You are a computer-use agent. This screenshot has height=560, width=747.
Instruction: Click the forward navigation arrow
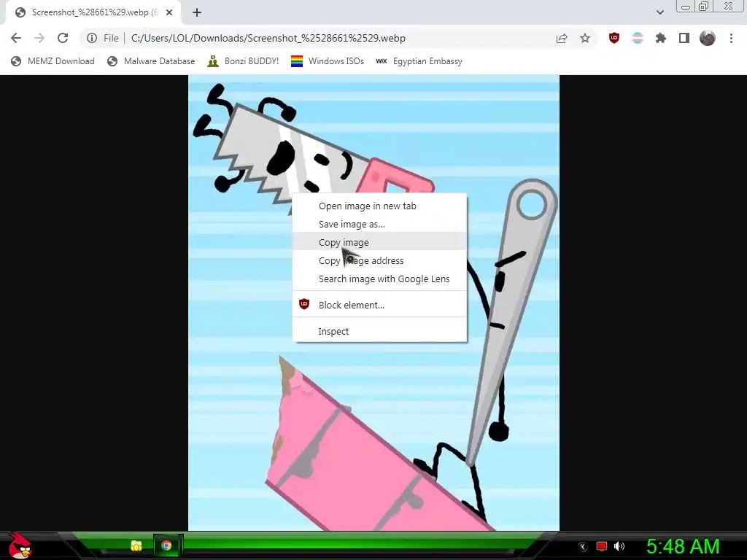(39, 38)
